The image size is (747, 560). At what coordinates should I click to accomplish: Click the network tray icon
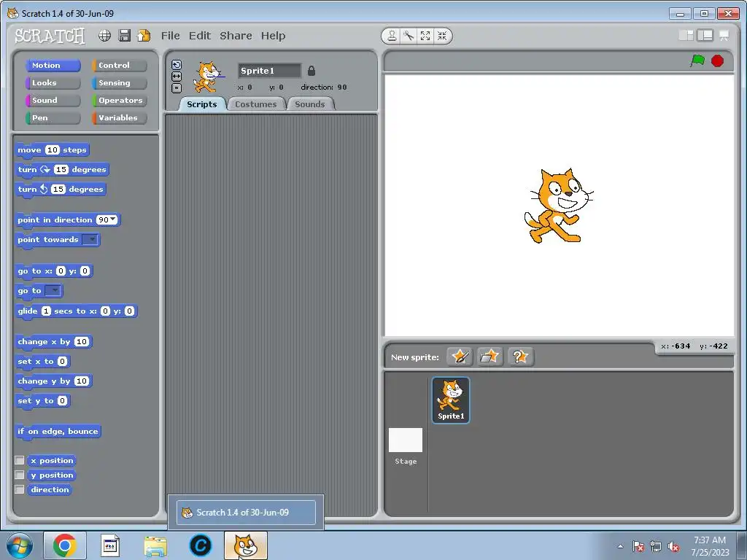click(656, 547)
